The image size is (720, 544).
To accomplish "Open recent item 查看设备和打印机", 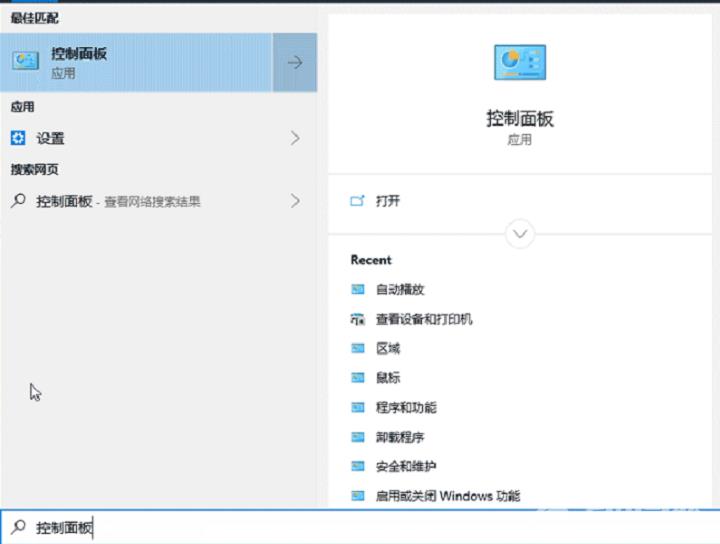I will pos(424,319).
